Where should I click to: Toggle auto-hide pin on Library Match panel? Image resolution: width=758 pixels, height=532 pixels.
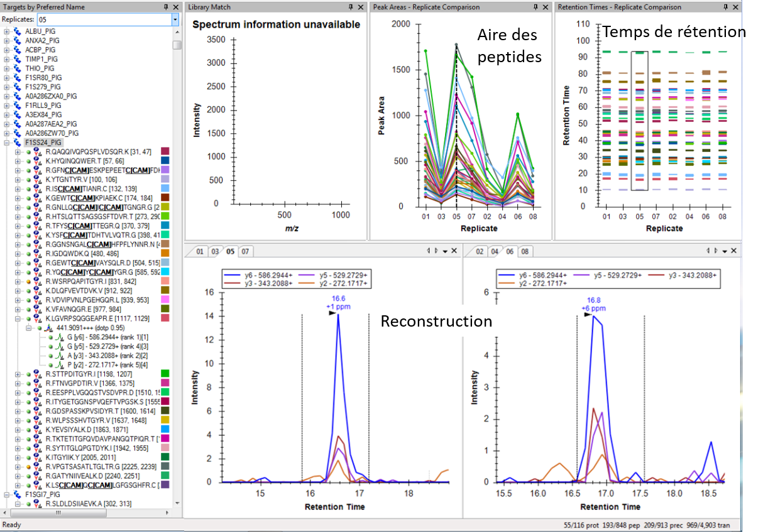(x=350, y=7)
